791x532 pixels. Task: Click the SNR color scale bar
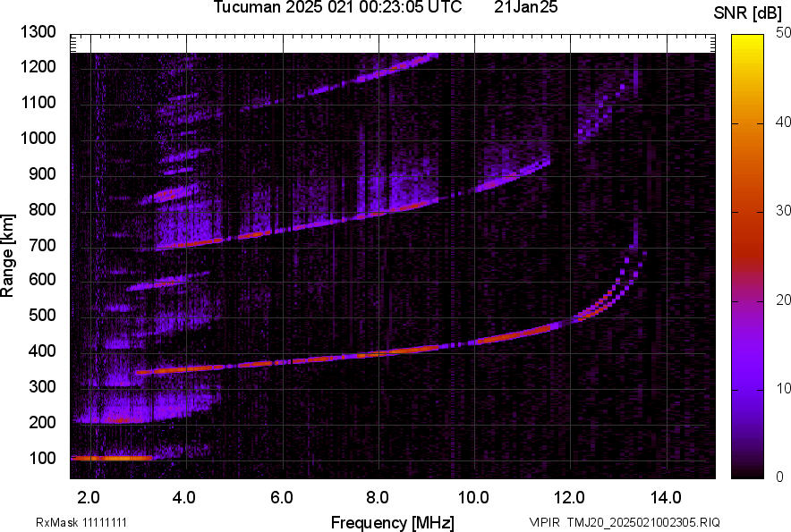748,257
